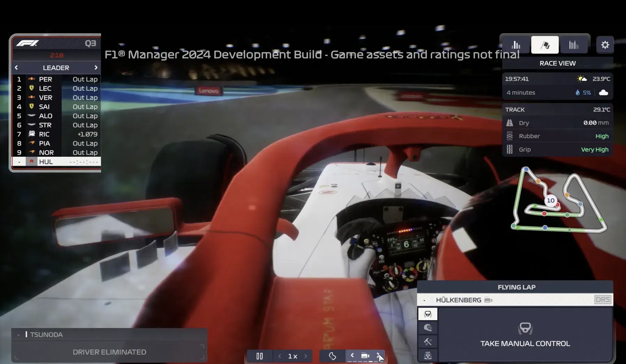Show next timing mode right of LEADER
The image size is (626, 364).
pyautogui.click(x=96, y=67)
